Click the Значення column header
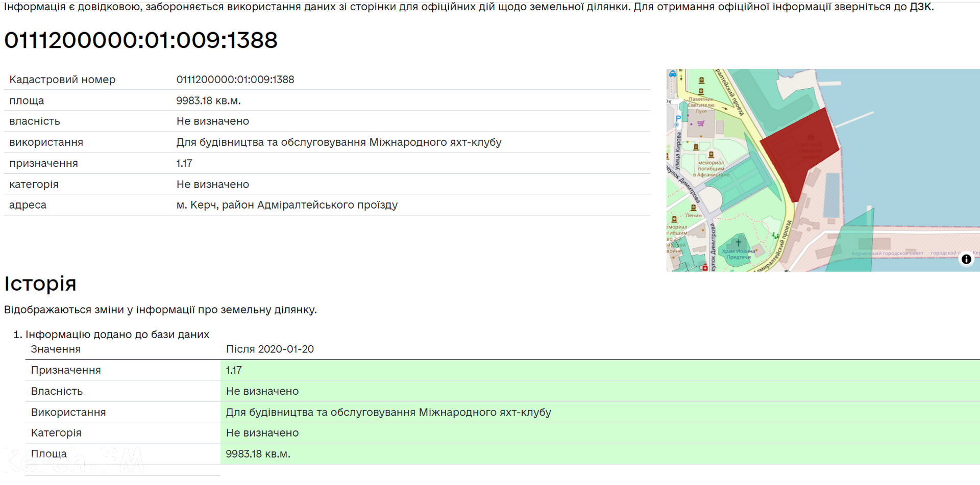 56,349
